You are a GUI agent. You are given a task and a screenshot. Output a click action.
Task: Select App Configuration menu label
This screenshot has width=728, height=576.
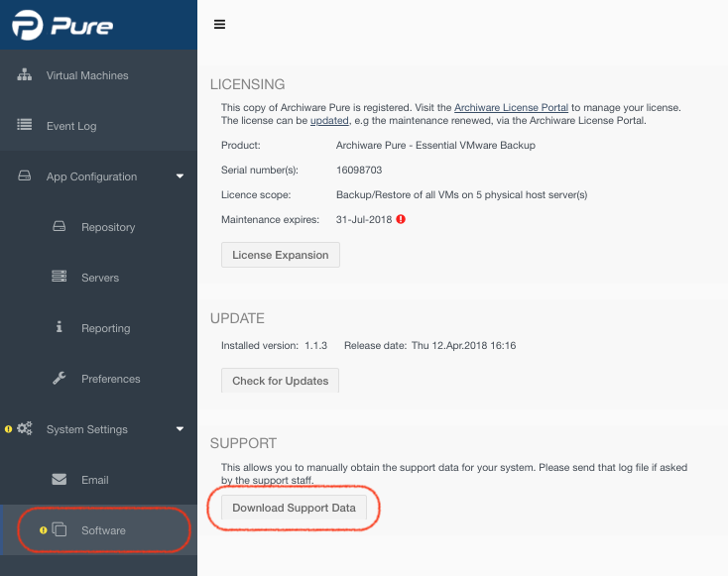click(x=91, y=176)
